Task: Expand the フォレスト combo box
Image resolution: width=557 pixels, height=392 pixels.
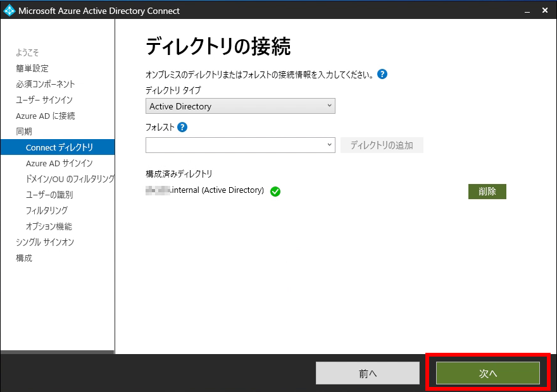Action: point(240,145)
